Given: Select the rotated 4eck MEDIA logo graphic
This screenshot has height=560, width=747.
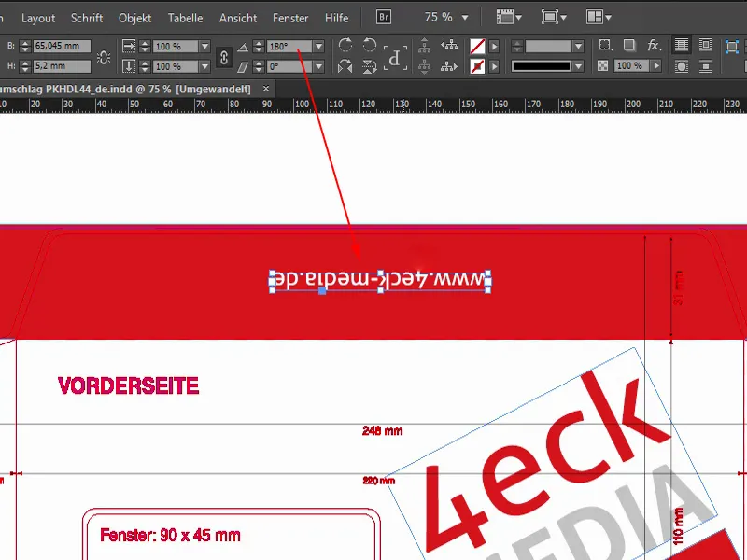Looking at the screenshot, I should click(550, 457).
